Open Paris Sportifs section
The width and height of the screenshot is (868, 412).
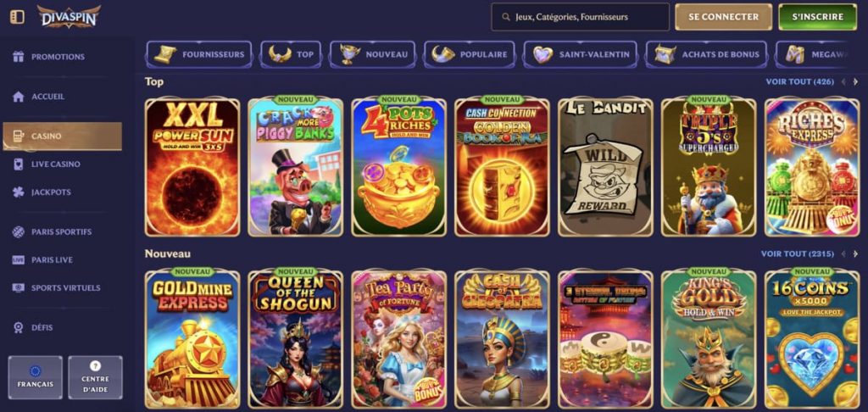point(62,231)
